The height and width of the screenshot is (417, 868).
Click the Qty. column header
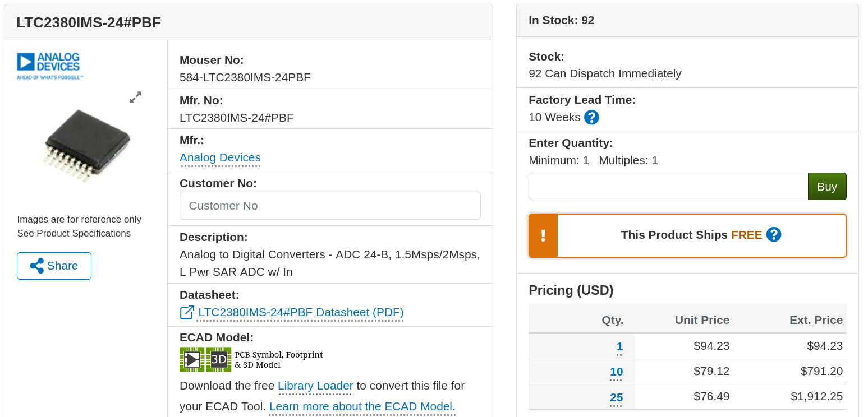pyautogui.click(x=613, y=320)
